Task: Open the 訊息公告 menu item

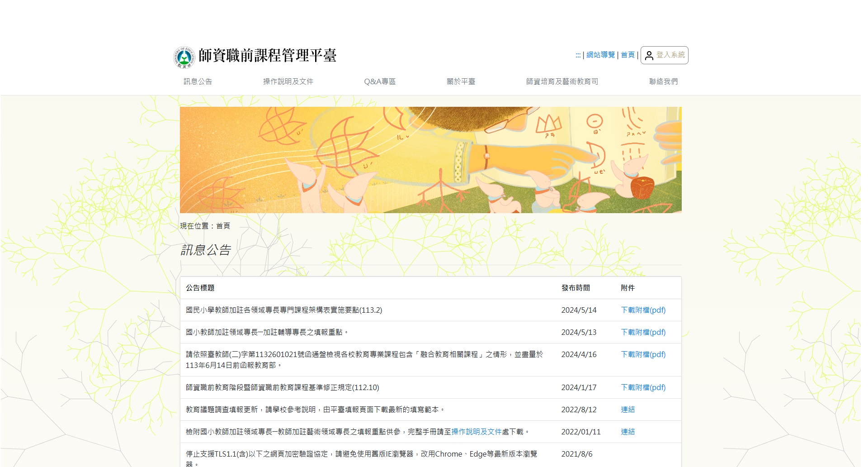Action: [x=199, y=82]
